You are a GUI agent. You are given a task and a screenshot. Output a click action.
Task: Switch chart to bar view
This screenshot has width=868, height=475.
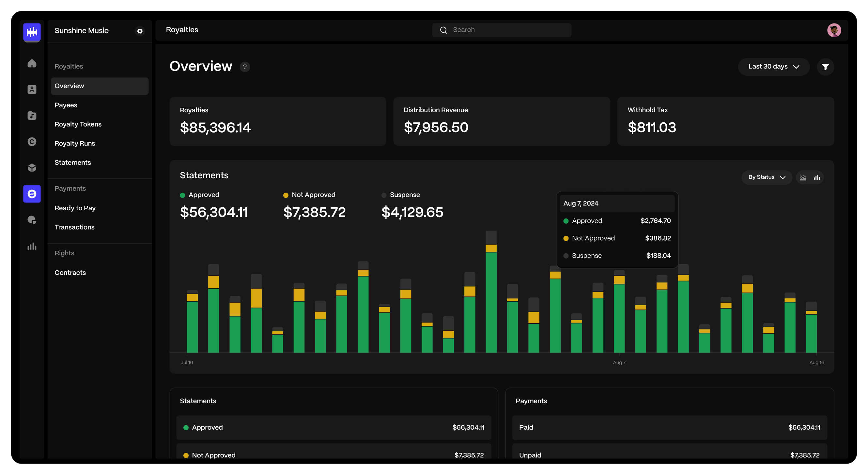click(x=817, y=177)
